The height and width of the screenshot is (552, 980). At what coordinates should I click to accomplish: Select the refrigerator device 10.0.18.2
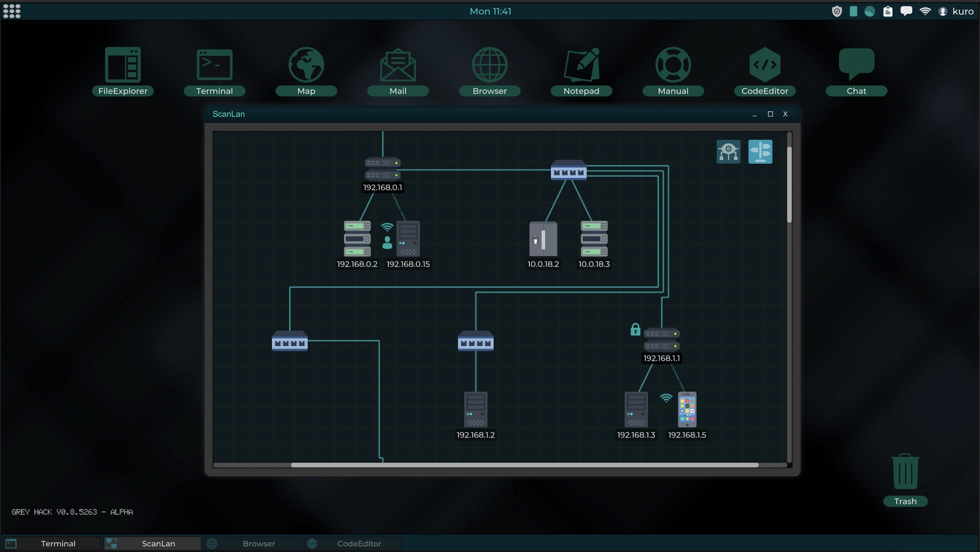coord(543,239)
